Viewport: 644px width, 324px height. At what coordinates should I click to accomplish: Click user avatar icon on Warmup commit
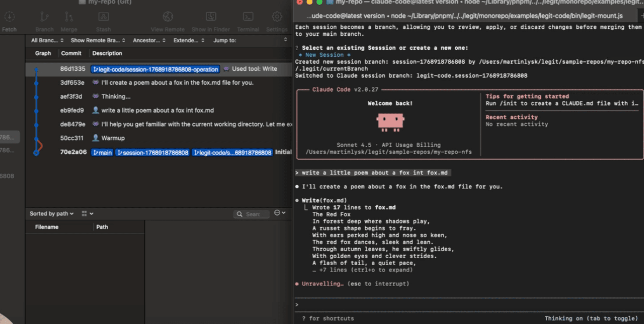(x=95, y=138)
